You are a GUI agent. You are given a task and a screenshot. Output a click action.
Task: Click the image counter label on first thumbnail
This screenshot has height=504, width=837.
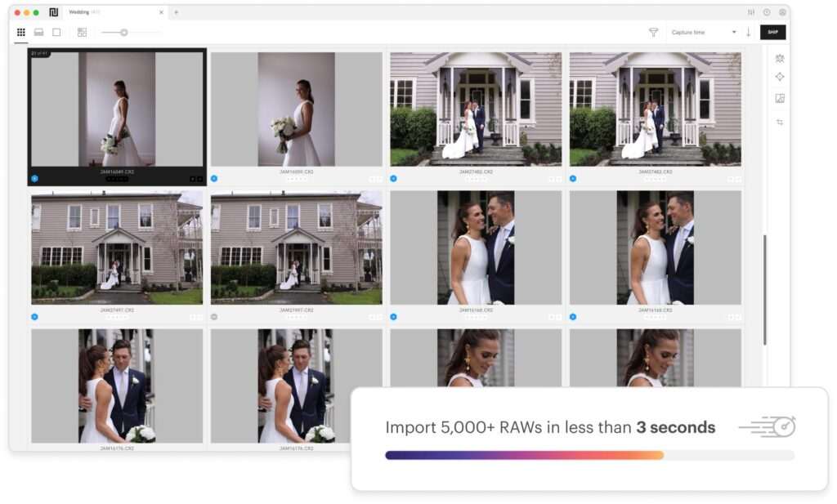coord(40,54)
